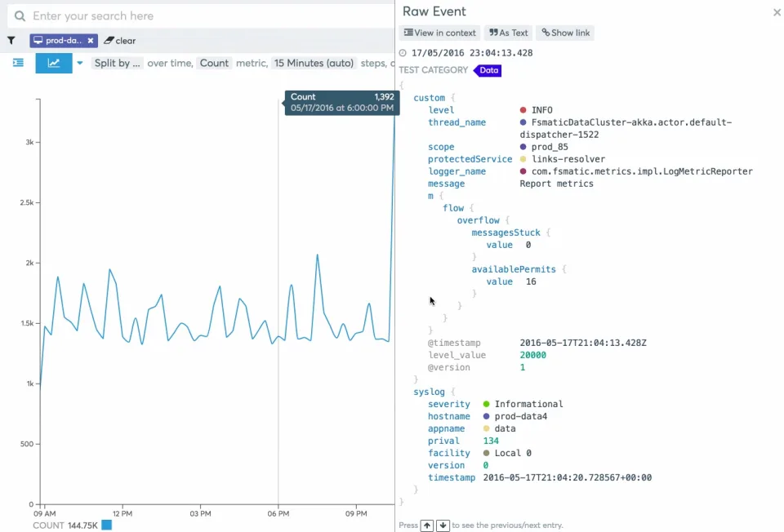
Task: Close the Raw Event panel
Action: pyautogui.click(x=777, y=12)
